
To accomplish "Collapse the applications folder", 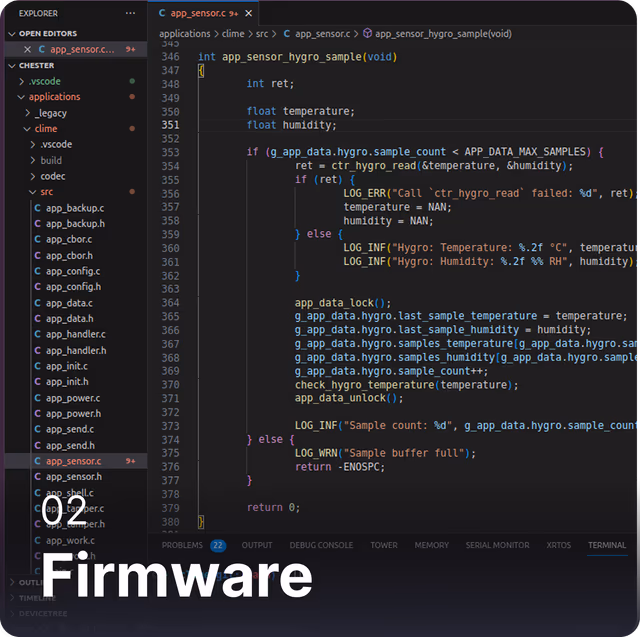I will (x=54, y=97).
